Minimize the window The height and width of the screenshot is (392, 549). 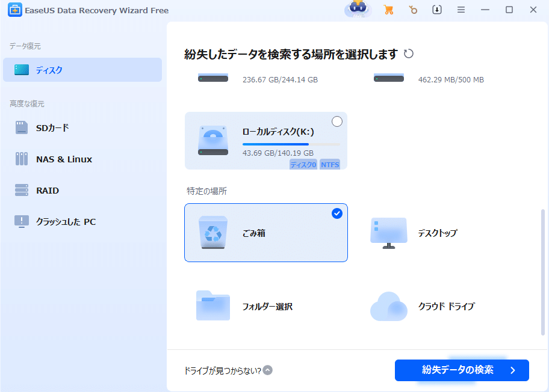485,10
